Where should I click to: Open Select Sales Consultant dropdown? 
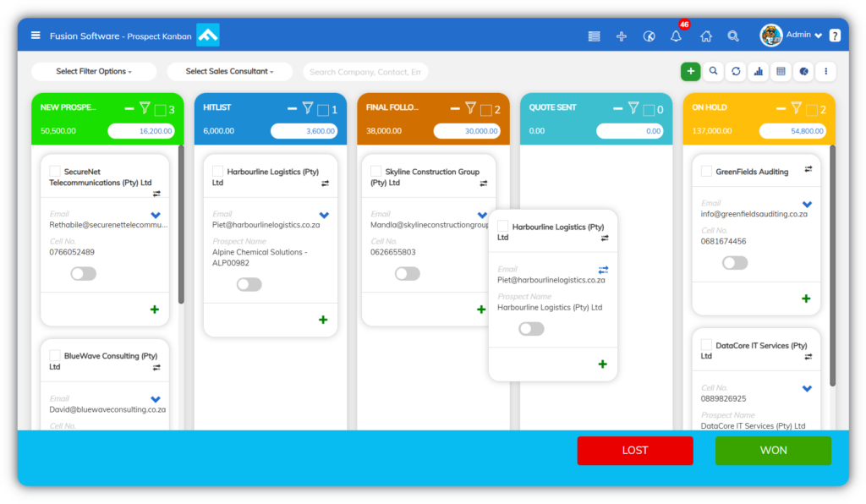(x=229, y=71)
